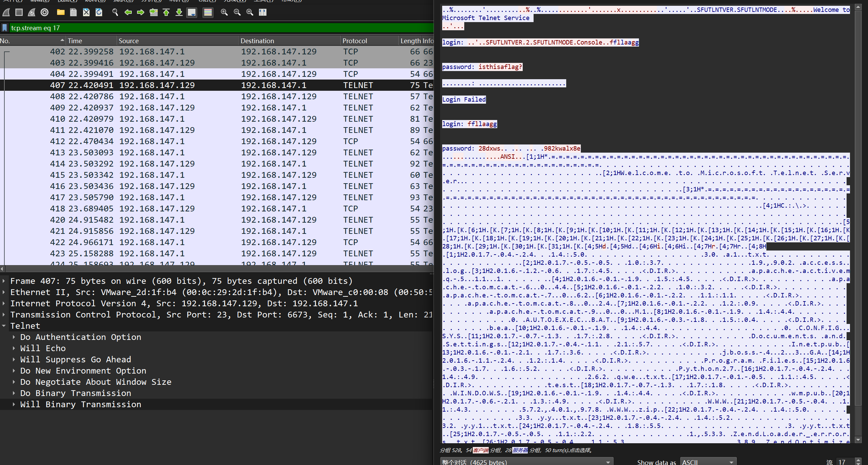Open capture options gear icon
Viewport: 868px width, 465px height.
(45, 13)
